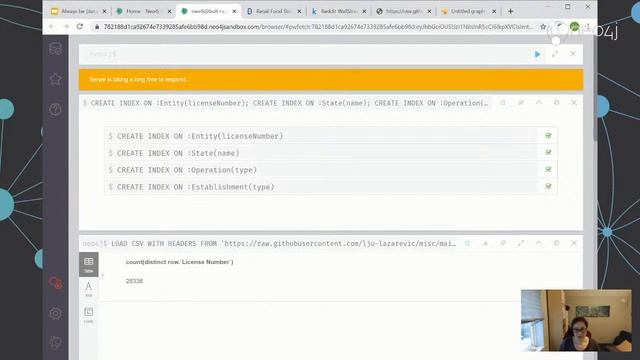This screenshot has width=640, height=360.
Task: Switch result view to Text
Action: click(x=89, y=289)
